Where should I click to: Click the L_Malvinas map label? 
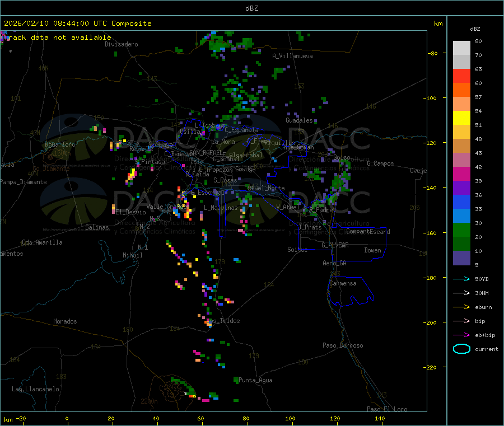(x=221, y=208)
